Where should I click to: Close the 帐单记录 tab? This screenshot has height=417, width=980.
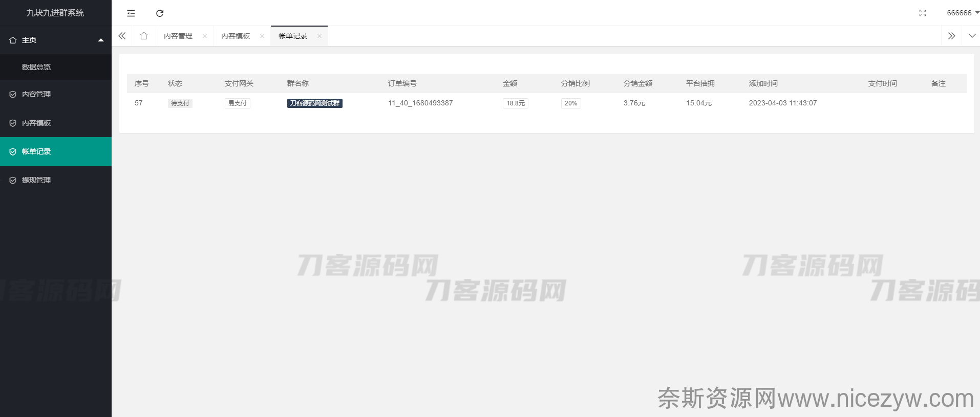click(x=319, y=36)
